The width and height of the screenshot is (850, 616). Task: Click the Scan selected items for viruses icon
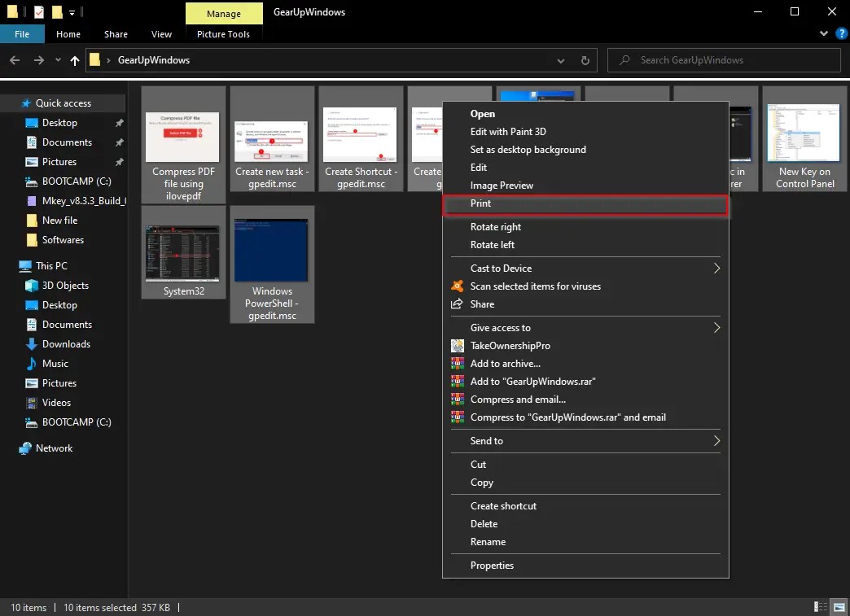pyautogui.click(x=457, y=286)
